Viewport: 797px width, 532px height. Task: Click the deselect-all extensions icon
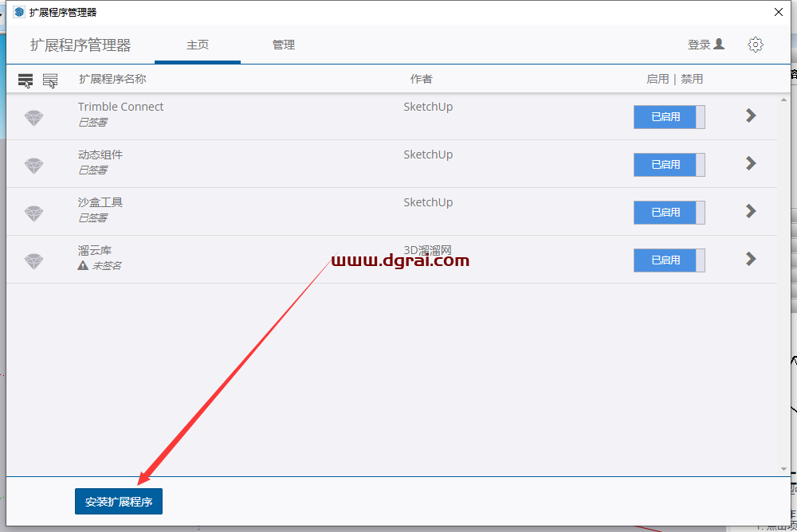coord(49,80)
